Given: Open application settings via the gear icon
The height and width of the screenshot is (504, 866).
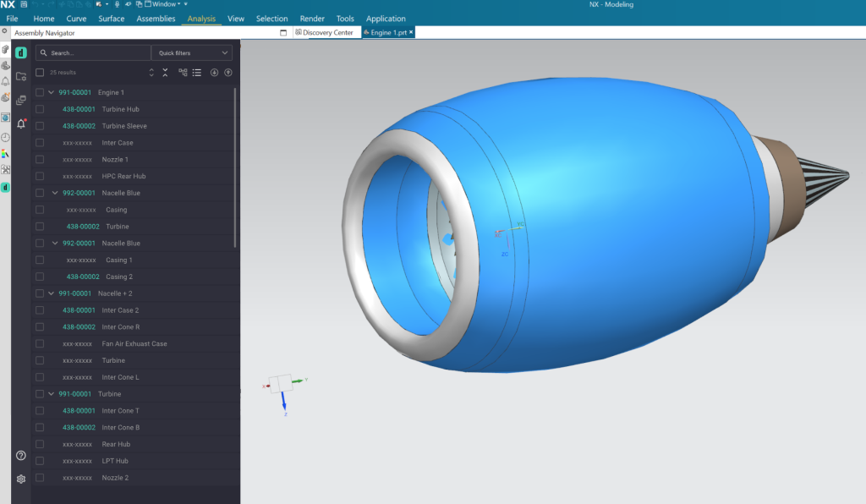Looking at the screenshot, I should click(x=20, y=479).
